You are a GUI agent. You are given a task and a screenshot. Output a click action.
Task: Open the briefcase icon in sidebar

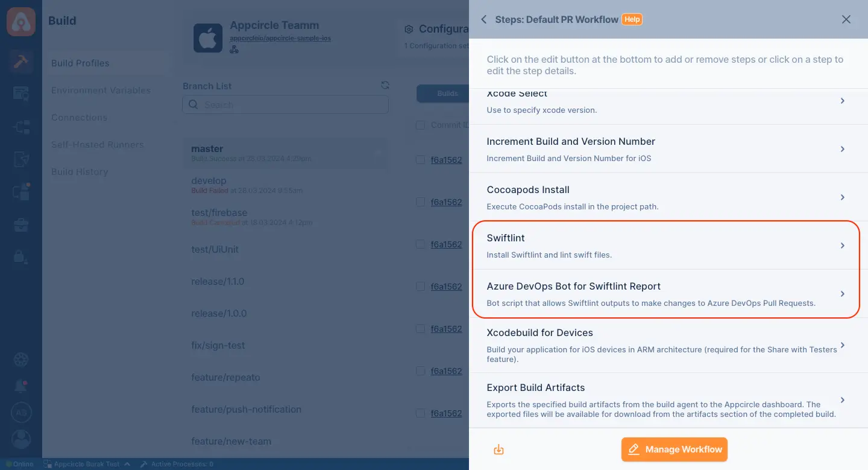(21, 225)
